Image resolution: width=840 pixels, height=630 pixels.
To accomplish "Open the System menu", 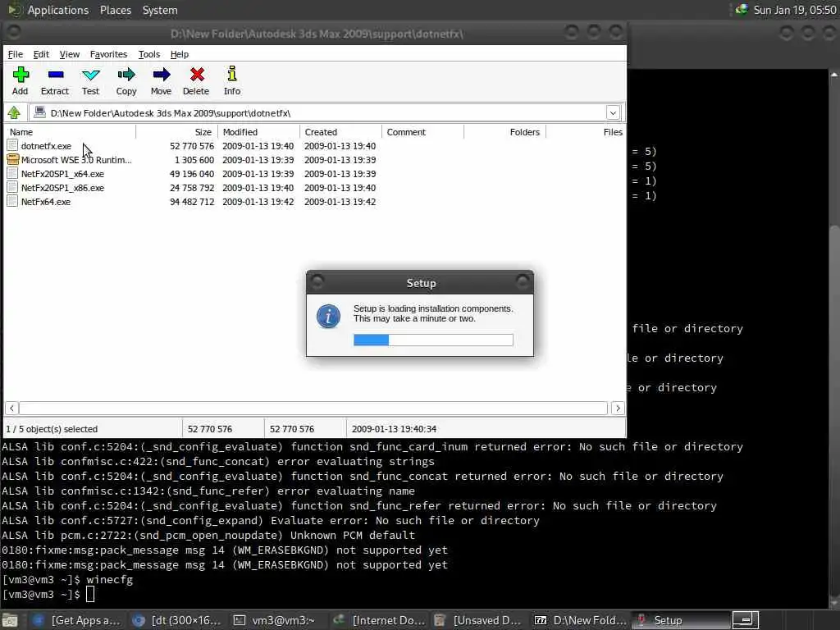I will (x=160, y=10).
